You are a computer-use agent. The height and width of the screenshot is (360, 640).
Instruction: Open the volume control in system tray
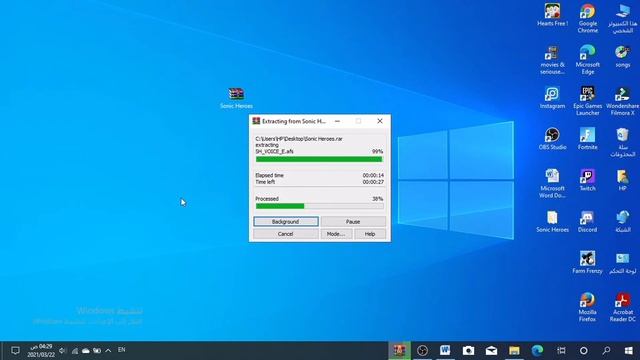tap(62, 350)
